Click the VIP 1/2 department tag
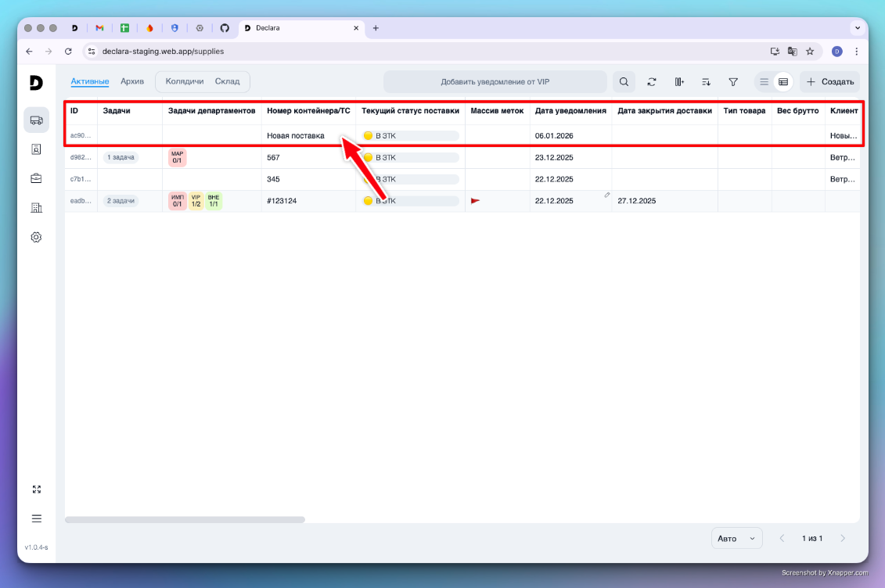The height and width of the screenshot is (588, 885). [x=196, y=201]
